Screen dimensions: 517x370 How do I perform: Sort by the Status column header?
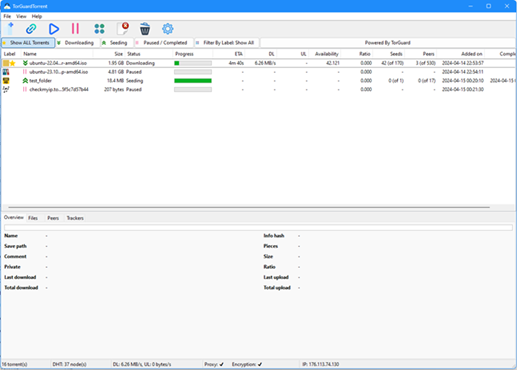149,54
